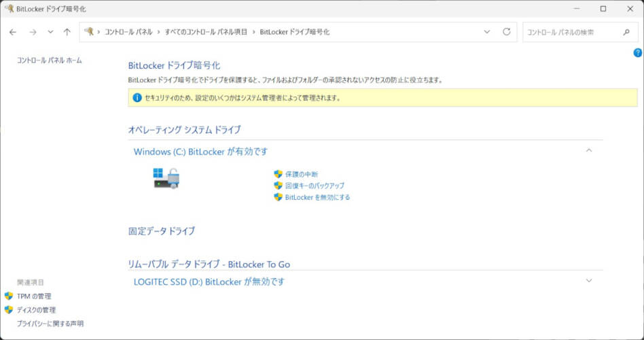The height and width of the screenshot is (340, 644).
Task: Click the Windows drive unlocked padlock icon
Action: (x=166, y=178)
